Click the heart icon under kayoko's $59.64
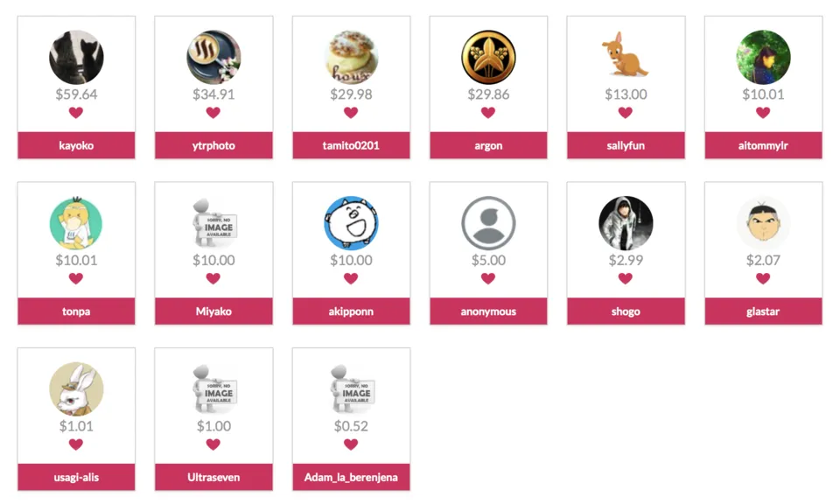 76,113
